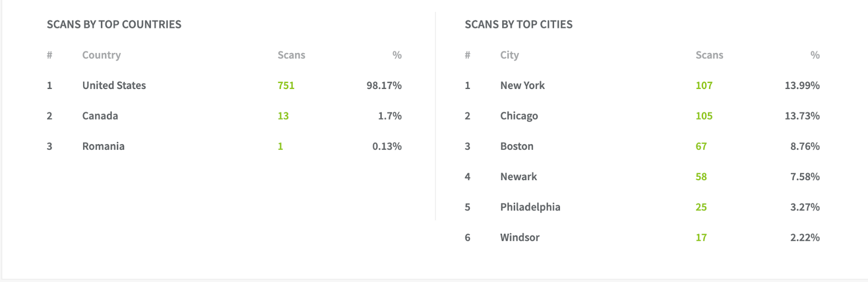Open the 751 scans count link
This screenshot has width=868, height=282.
tap(286, 85)
